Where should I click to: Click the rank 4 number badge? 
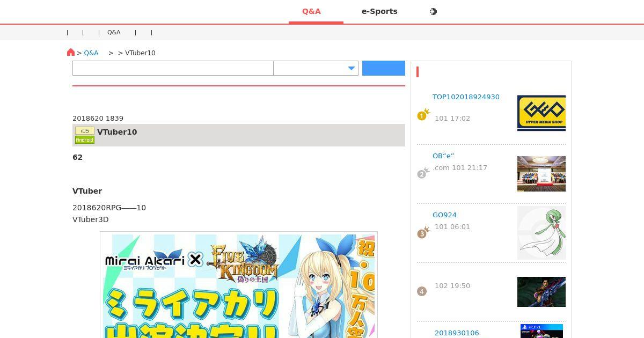[x=422, y=291]
